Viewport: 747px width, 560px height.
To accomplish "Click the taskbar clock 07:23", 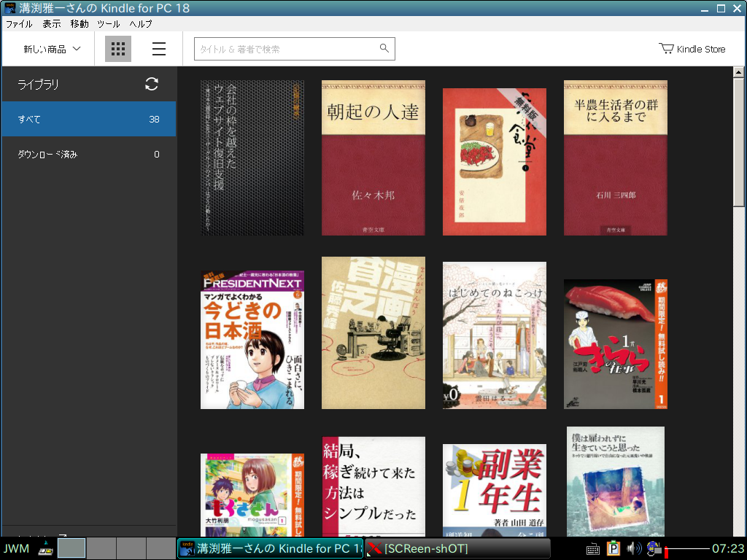I will (x=728, y=548).
